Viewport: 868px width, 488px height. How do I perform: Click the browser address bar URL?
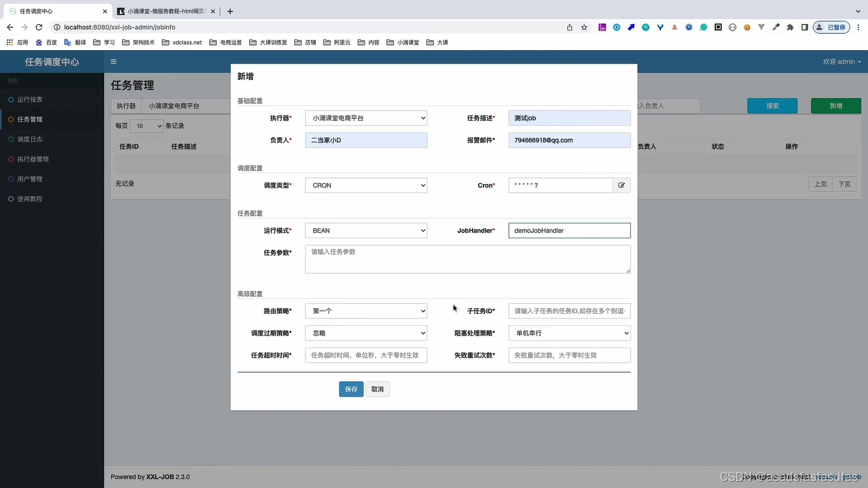click(119, 27)
